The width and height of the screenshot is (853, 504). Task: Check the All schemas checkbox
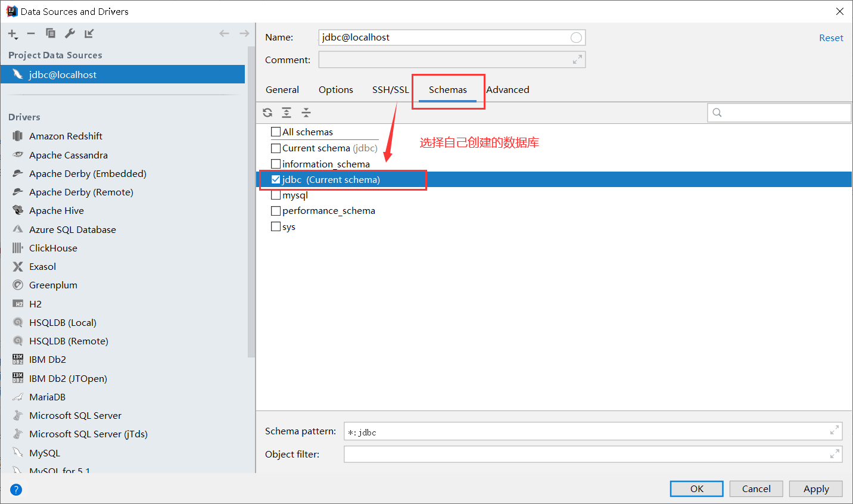276,131
